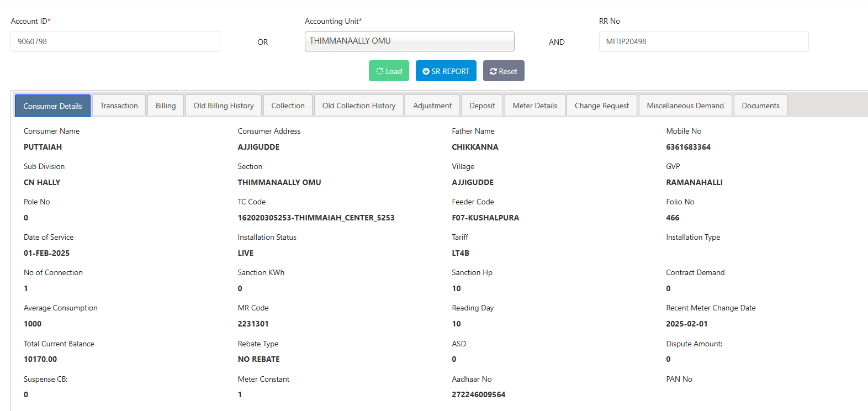View the Deposit tab
868x411 pixels.
click(x=482, y=106)
